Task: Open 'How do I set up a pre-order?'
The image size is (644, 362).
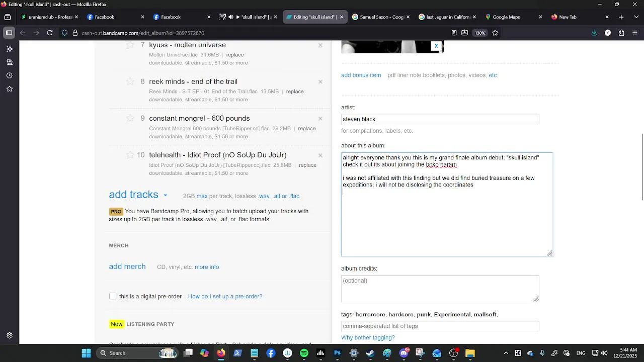Action: coord(225,296)
